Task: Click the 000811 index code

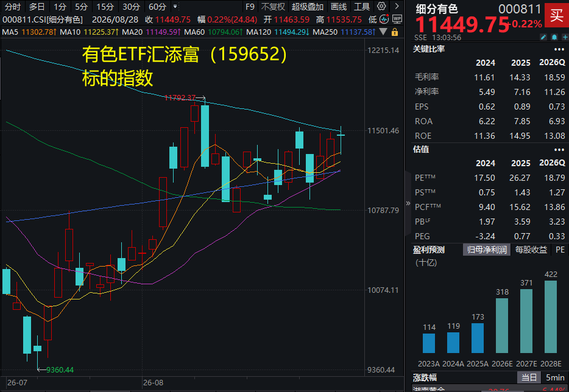Action: [x=519, y=9]
